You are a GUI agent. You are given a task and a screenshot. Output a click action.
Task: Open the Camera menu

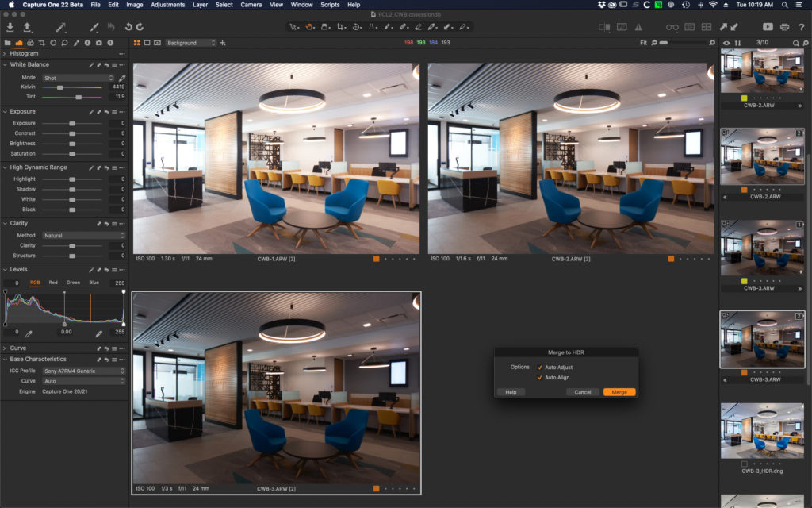(251, 5)
